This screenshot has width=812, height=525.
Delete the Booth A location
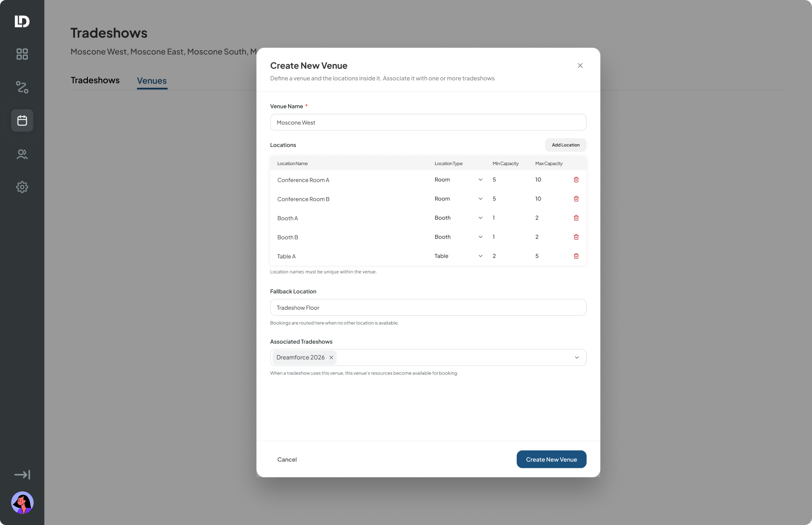coord(576,218)
